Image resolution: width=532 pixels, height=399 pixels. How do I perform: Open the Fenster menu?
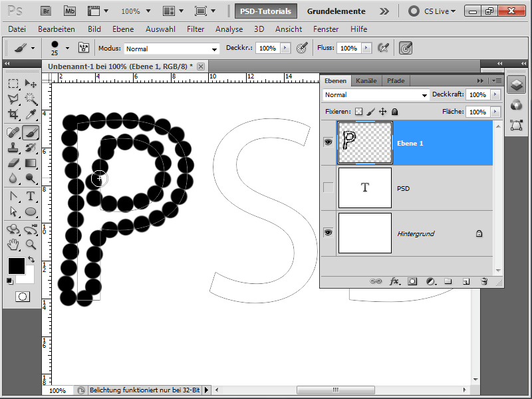pyautogui.click(x=326, y=29)
